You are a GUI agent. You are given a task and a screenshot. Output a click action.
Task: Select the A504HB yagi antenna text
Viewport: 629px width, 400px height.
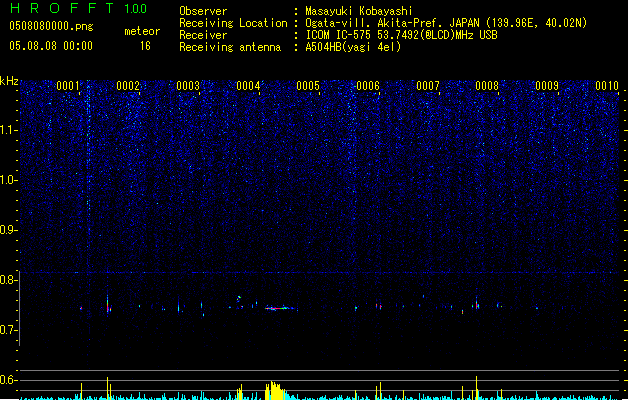coord(353,47)
